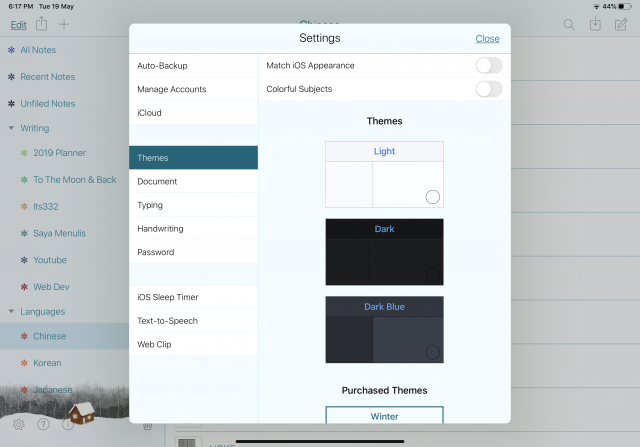This screenshot has width=640, height=447.
Task: Open the settings gear icon
Action: point(18,425)
